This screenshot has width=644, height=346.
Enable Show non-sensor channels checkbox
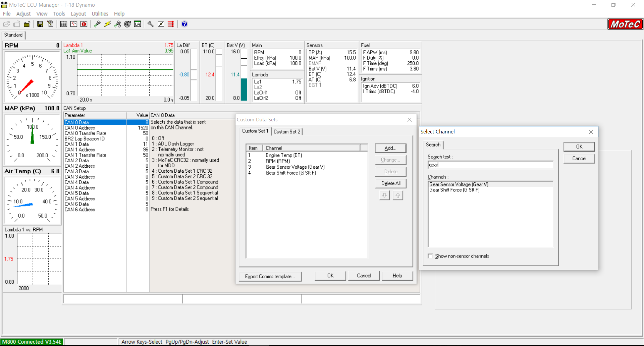point(430,256)
